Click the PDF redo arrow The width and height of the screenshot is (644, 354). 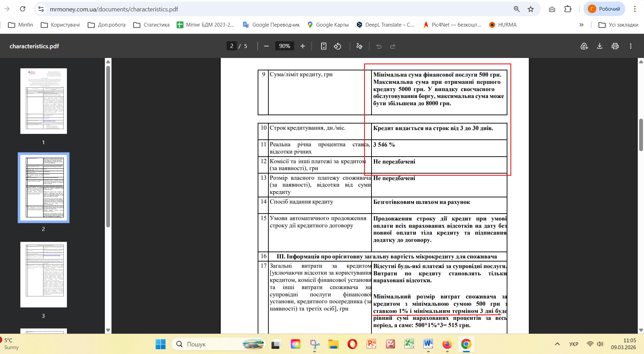393,46
